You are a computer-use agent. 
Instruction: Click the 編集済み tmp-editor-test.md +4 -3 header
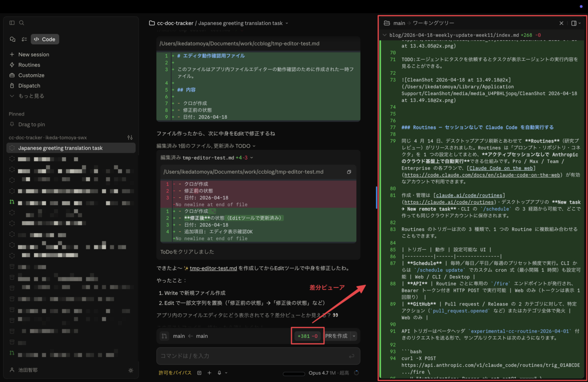[207, 158]
